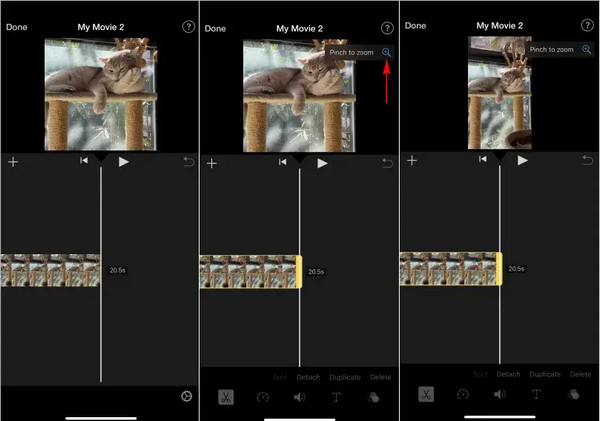Tap the add media plus in left screen
600x421 pixels.
tap(13, 162)
